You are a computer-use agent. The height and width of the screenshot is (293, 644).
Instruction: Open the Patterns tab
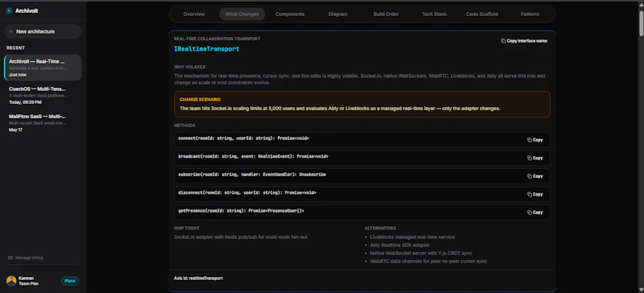click(530, 14)
